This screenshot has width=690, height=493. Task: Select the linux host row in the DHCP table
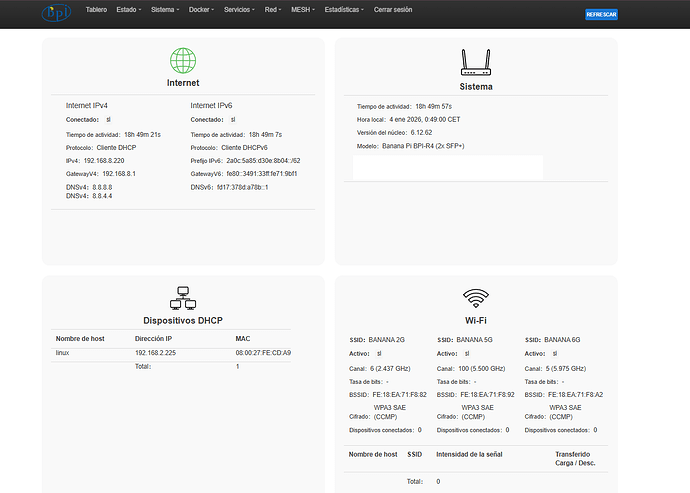[x=170, y=353]
